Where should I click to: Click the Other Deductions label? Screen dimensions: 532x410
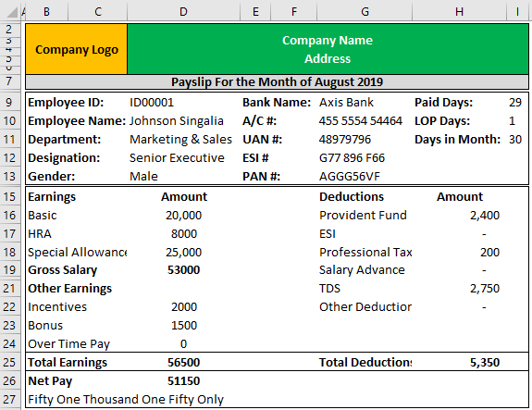click(x=365, y=307)
